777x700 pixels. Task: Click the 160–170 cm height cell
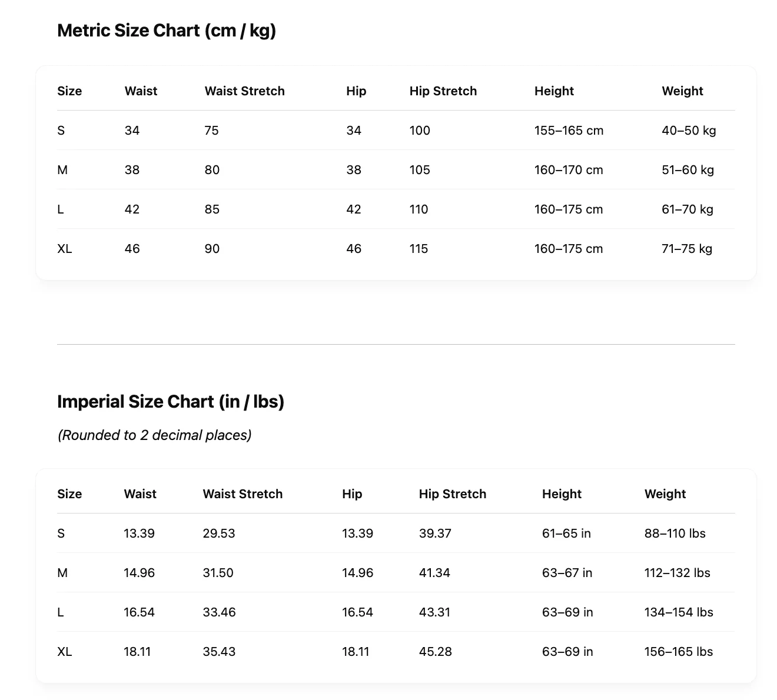pyautogui.click(x=569, y=170)
